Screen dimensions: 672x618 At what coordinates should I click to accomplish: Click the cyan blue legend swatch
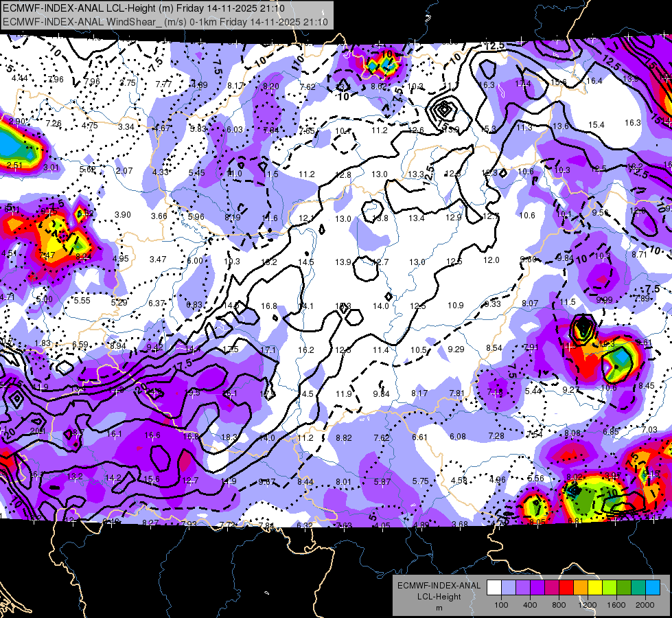click(653, 588)
